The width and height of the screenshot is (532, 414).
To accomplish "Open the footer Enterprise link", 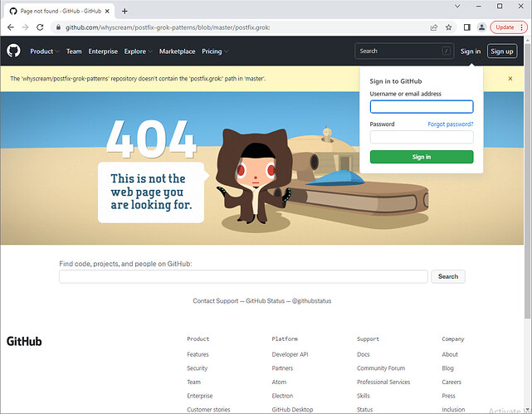I will tap(200, 396).
